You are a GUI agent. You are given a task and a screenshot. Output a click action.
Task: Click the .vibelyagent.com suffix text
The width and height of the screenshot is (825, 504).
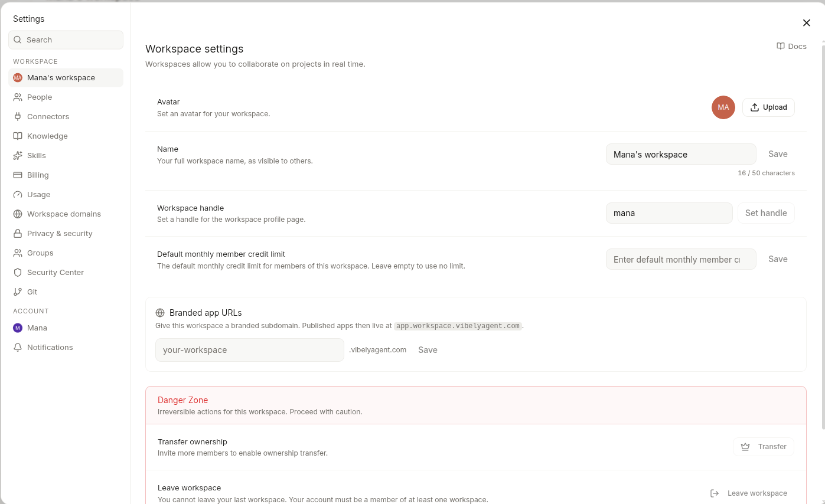point(378,350)
